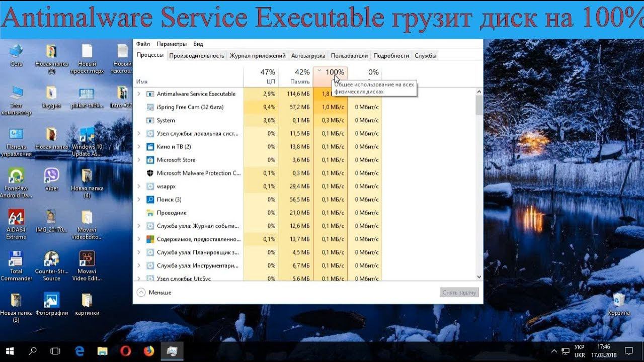Open the Файл menu
The image size is (644, 362).
[x=143, y=44]
